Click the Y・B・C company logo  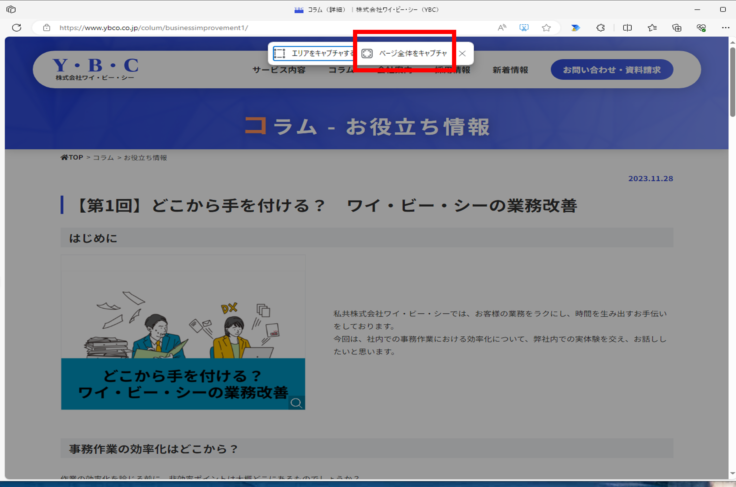pos(95,68)
